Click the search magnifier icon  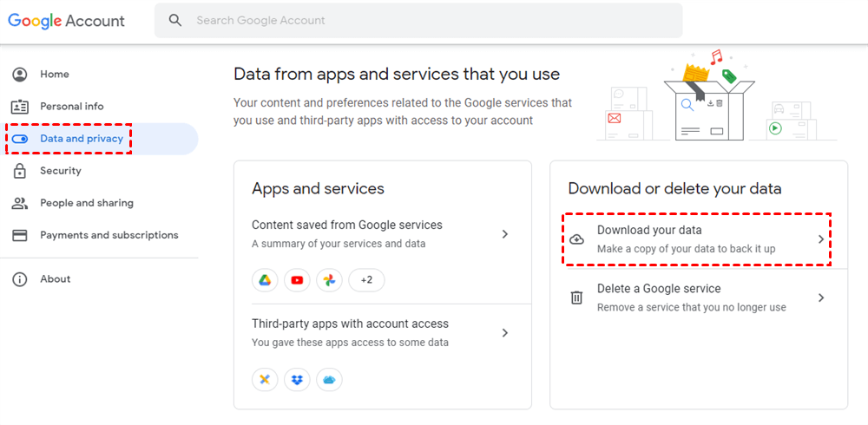click(x=176, y=20)
